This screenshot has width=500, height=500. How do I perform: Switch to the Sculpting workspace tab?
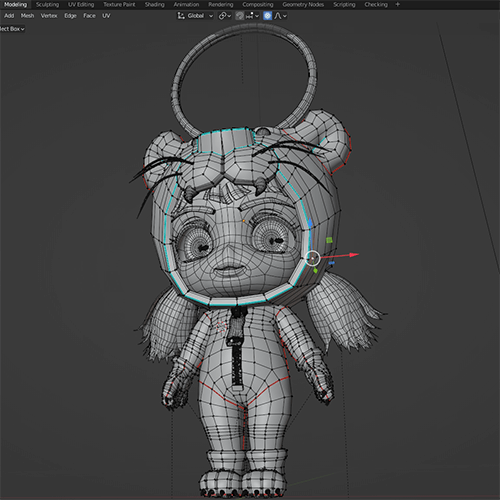[47, 4]
